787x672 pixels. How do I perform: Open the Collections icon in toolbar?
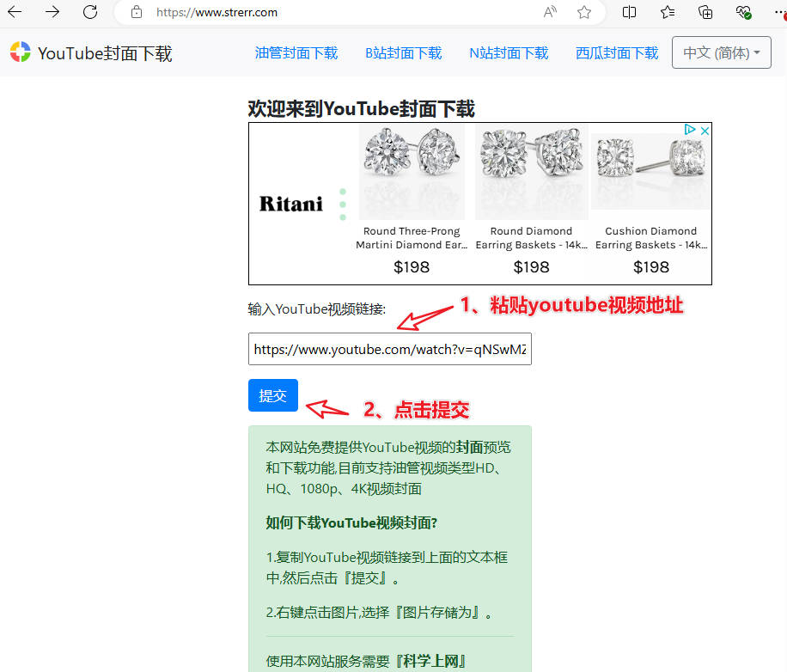point(705,12)
